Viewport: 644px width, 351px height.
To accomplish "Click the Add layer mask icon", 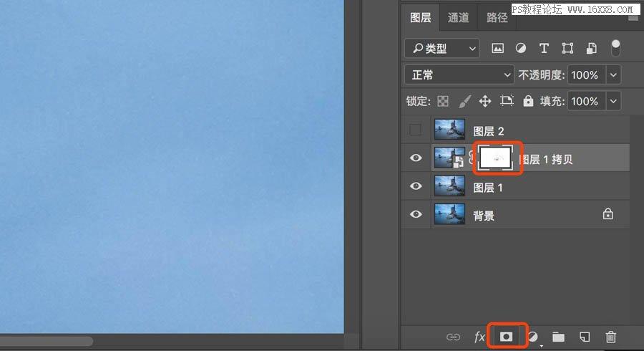I will tap(507, 336).
